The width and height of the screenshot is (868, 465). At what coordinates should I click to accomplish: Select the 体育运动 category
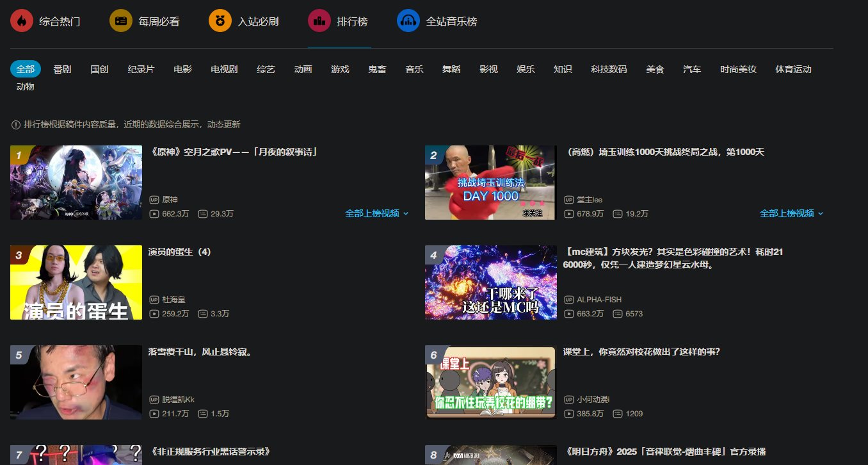pos(794,69)
